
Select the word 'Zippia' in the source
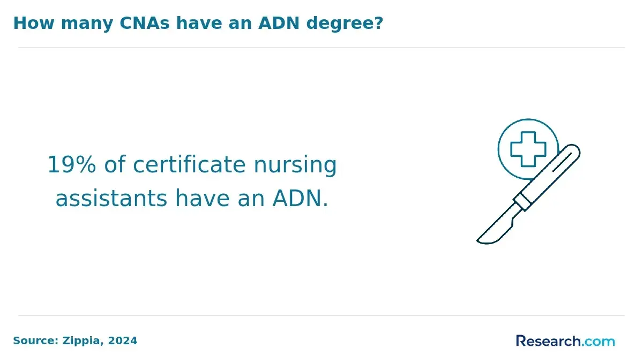click(x=80, y=341)
